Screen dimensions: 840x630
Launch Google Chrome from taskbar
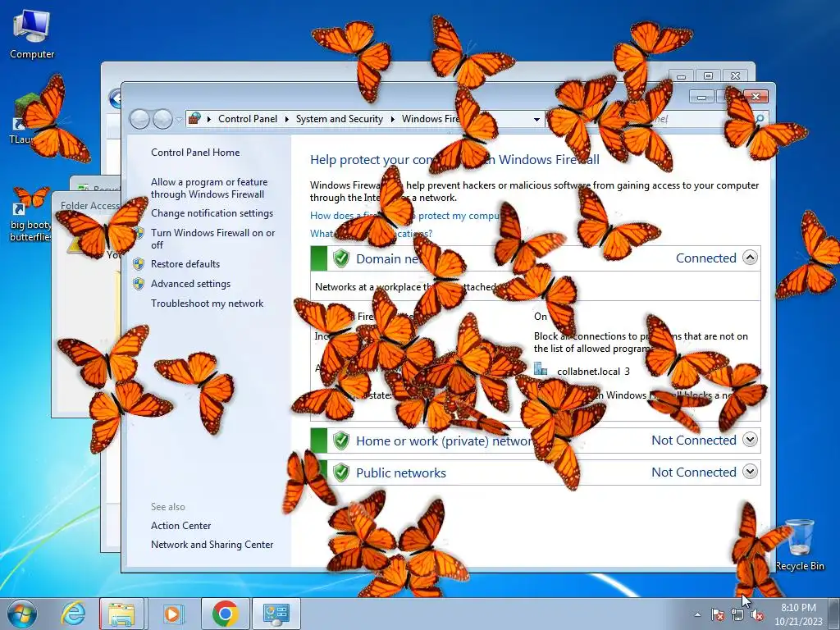click(225, 614)
